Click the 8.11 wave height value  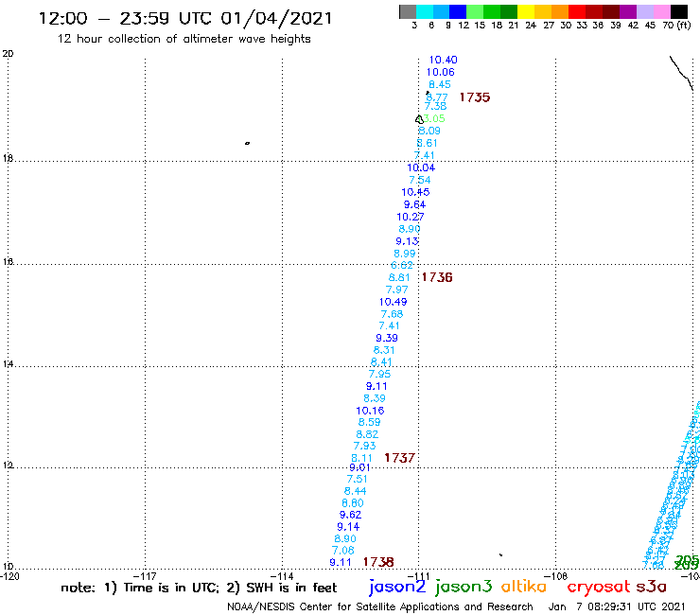(361, 458)
